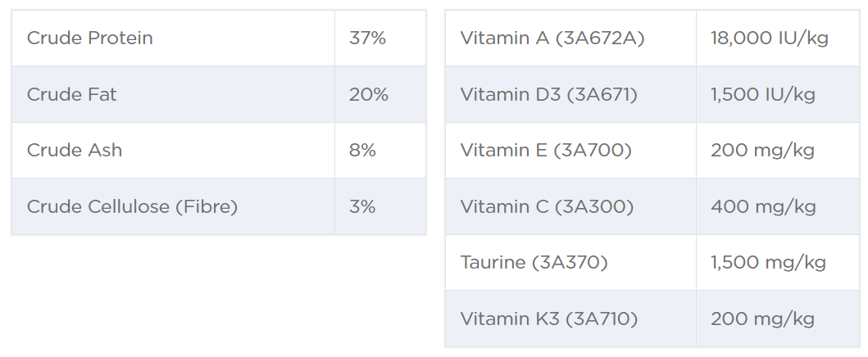Click the Crude Fat row label
The image size is (868, 357).
(72, 94)
